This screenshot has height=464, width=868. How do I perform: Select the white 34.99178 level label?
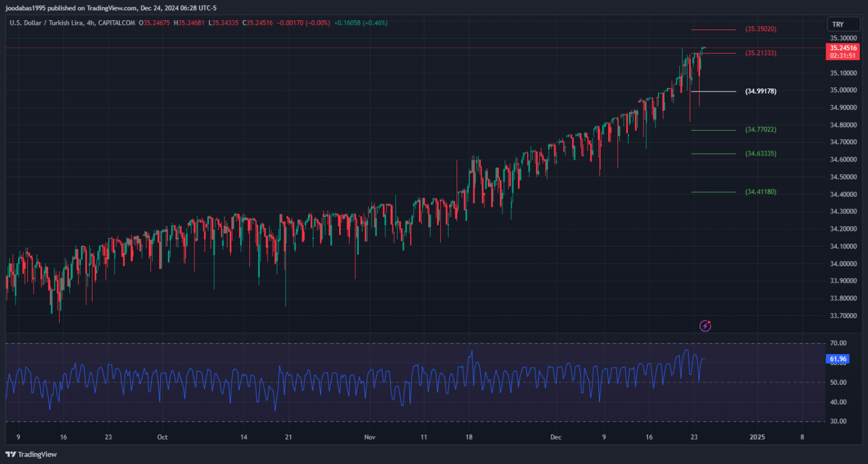coord(760,91)
